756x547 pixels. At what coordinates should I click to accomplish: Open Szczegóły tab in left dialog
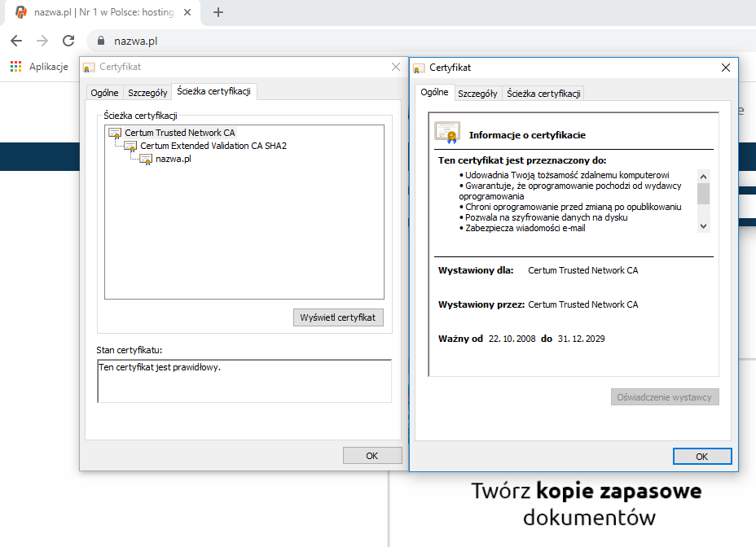click(x=147, y=93)
